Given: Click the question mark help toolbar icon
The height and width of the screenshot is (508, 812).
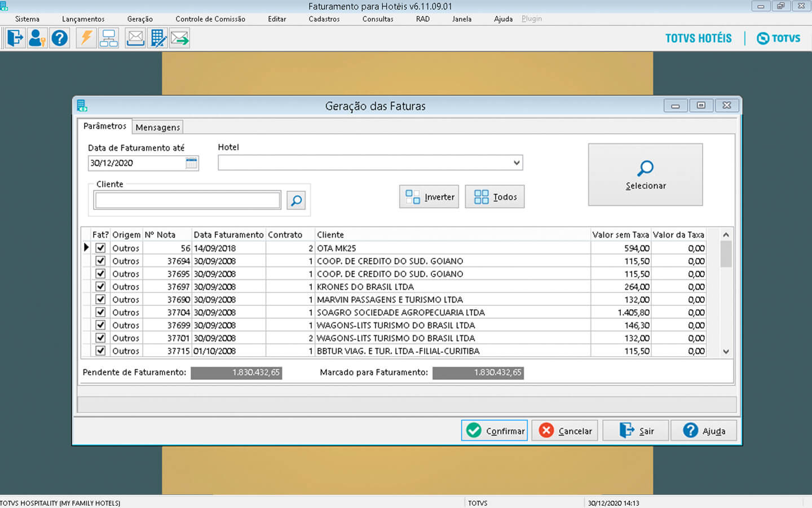Looking at the screenshot, I should point(59,38).
